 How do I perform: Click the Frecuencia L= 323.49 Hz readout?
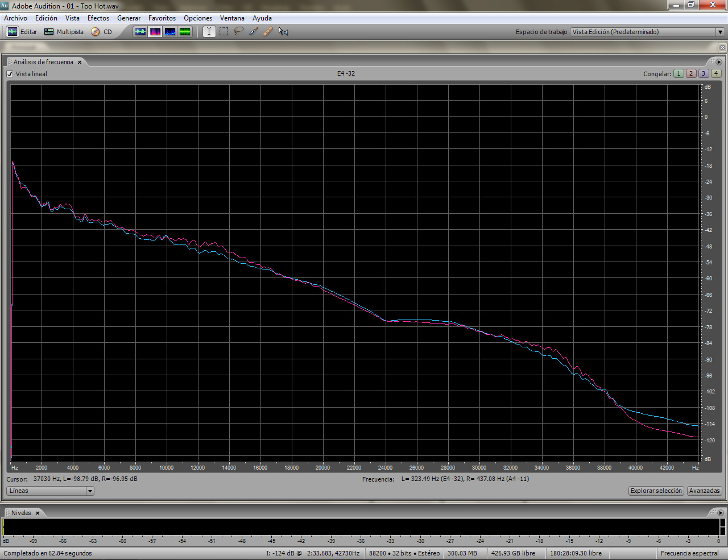[465, 479]
